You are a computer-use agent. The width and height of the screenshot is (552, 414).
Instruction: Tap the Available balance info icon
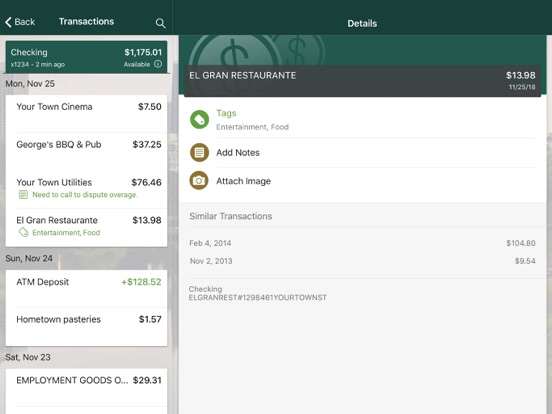coord(158,64)
